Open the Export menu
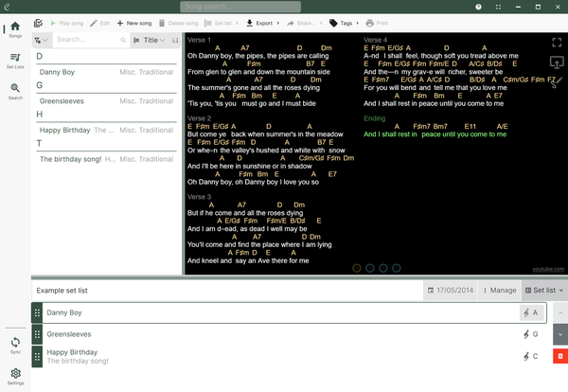568x392 pixels. pos(262,23)
